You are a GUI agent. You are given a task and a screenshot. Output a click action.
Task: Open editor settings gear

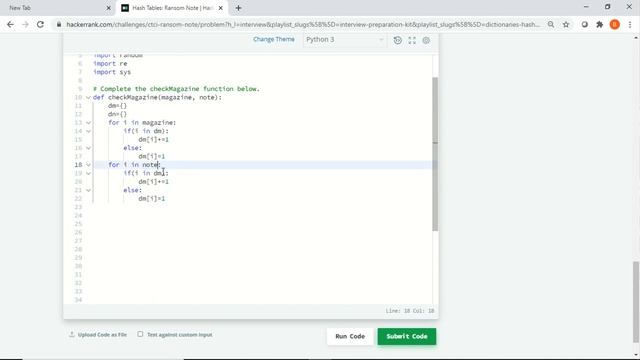point(426,40)
